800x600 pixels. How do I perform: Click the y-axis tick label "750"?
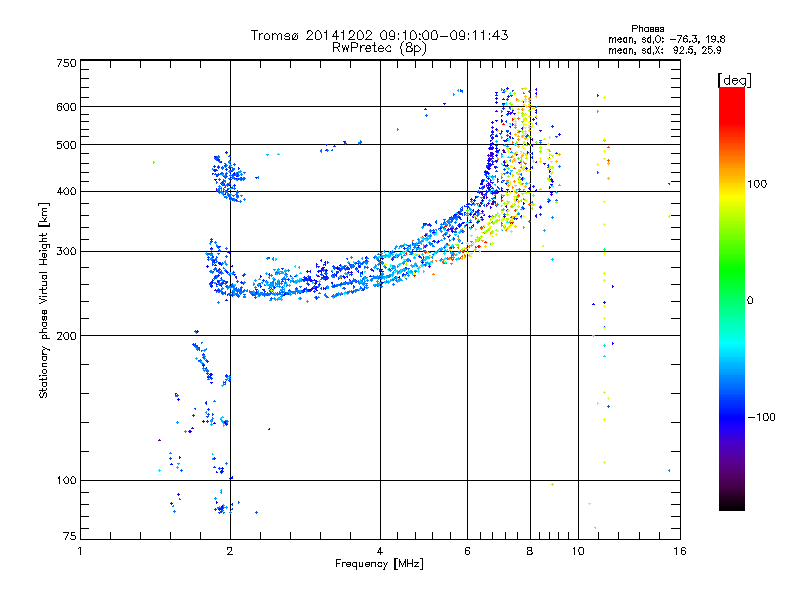(x=66, y=63)
